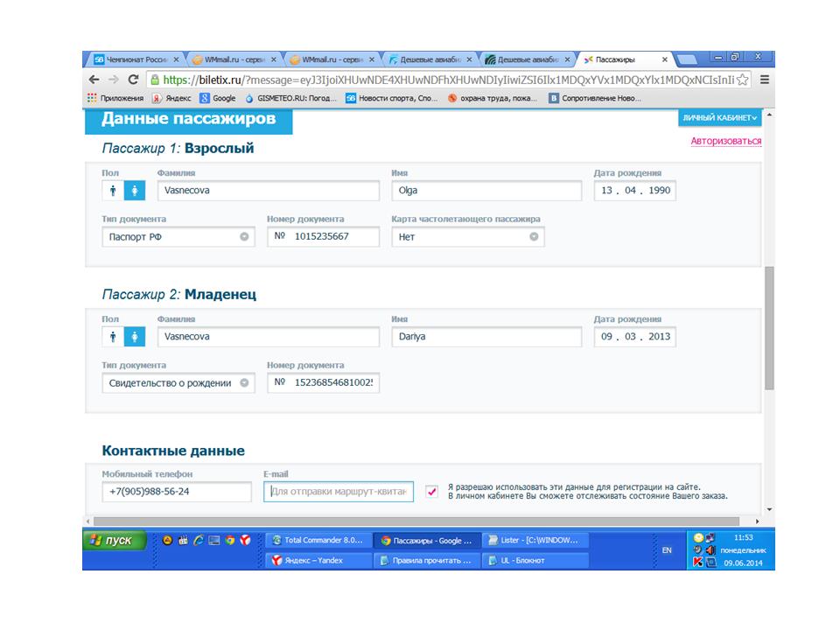Image resolution: width=840 pixels, height=630 pixels.
Task: Switch to the Чемпионат России tab
Action: pos(136,59)
